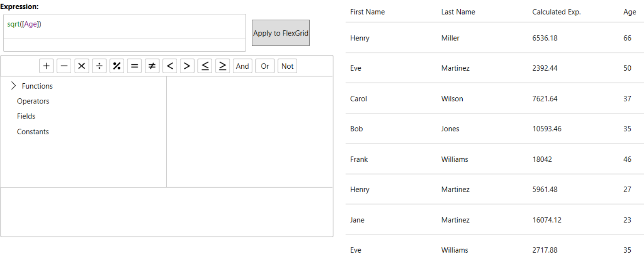Screen dimensions: 644x264
Task: Click the greater-than-or-equal operator button
Action: point(223,66)
